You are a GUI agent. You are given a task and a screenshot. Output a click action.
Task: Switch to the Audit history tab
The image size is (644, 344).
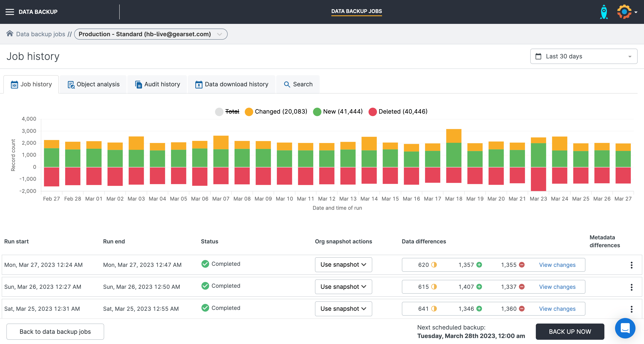[158, 84]
